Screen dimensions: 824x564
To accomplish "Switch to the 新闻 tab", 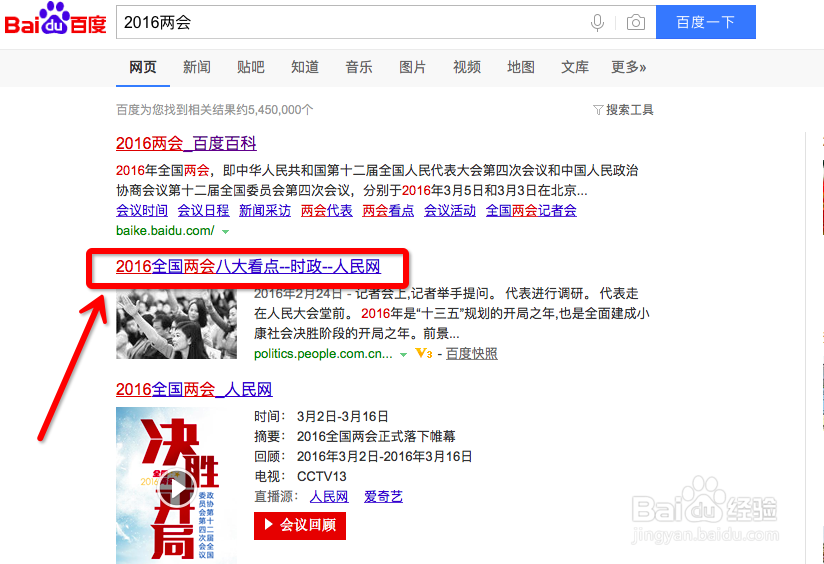I will pyautogui.click(x=197, y=67).
